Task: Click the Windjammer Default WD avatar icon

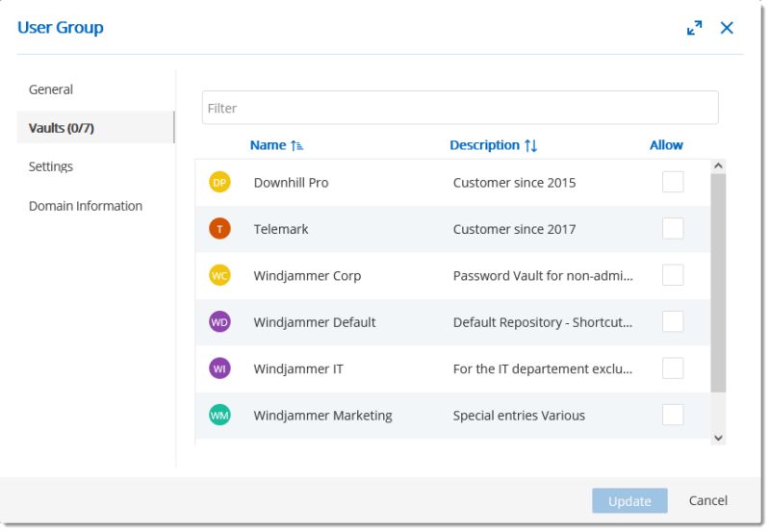Action: click(x=219, y=322)
